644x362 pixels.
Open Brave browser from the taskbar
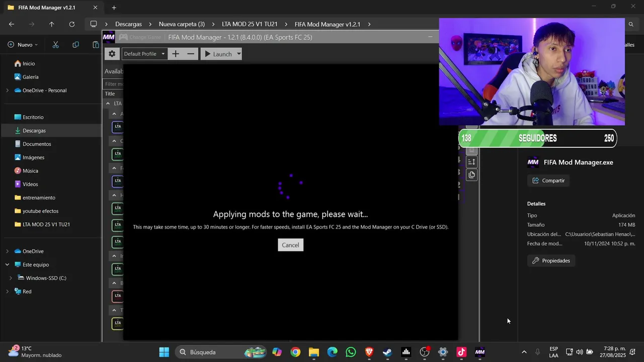point(369,352)
